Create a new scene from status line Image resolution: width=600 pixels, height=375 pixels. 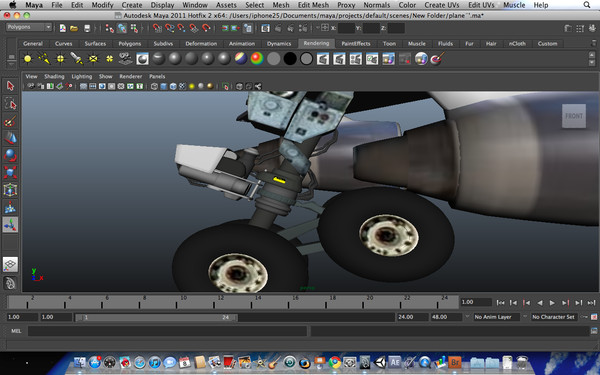pos(63,28)
